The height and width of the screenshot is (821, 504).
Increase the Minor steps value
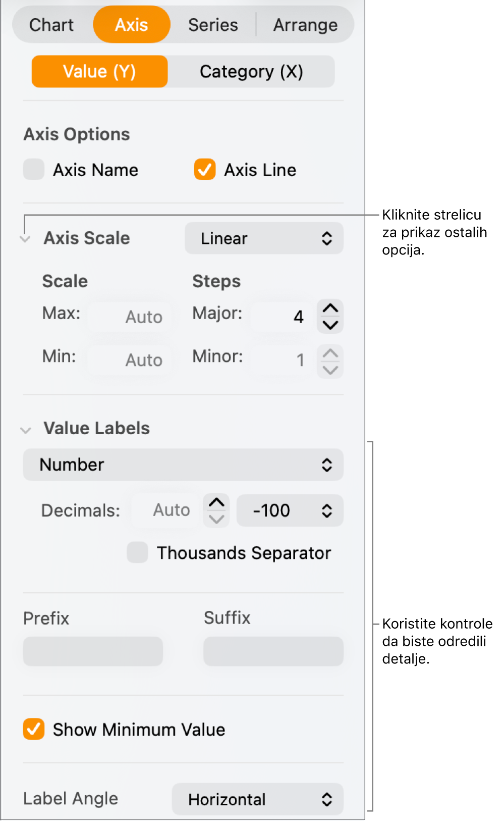coord(330,353)
